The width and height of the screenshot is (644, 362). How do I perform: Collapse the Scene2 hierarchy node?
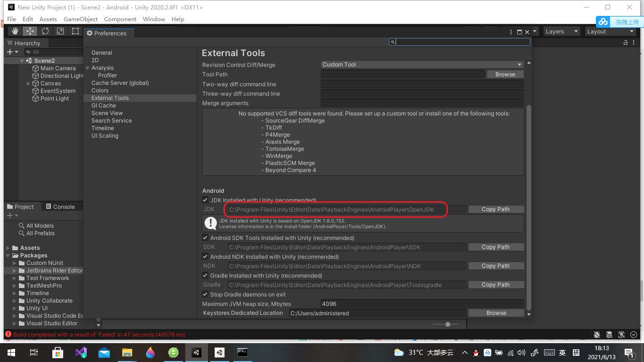(x=22, y=61)
